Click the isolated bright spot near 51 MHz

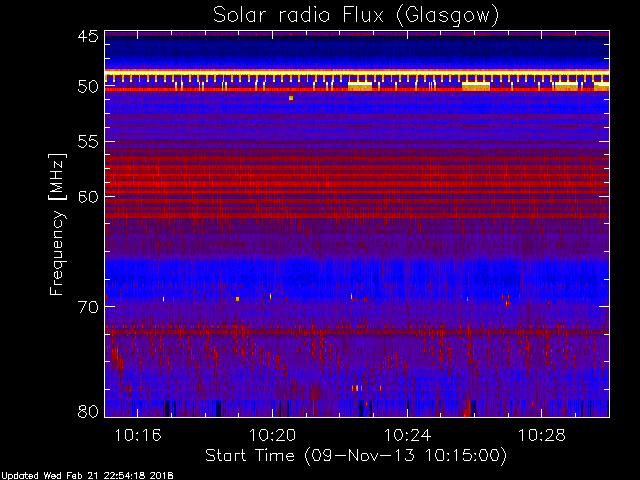(291, 98)
